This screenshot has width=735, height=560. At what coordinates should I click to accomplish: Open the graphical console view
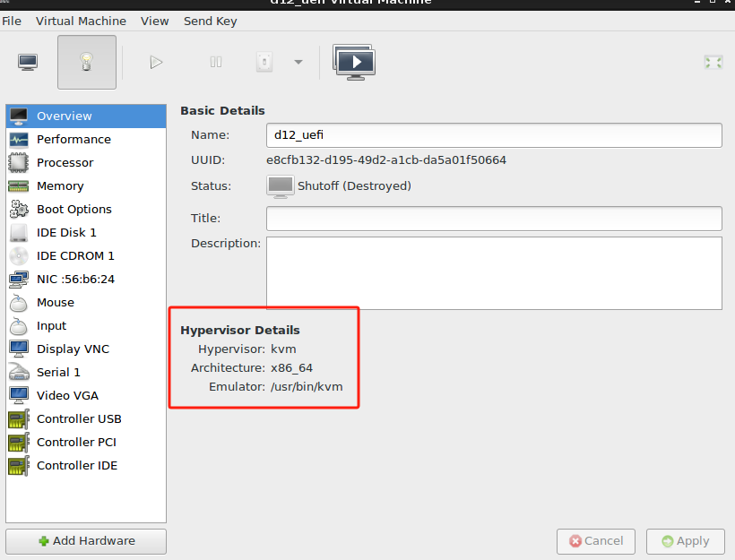coord(27,62)
